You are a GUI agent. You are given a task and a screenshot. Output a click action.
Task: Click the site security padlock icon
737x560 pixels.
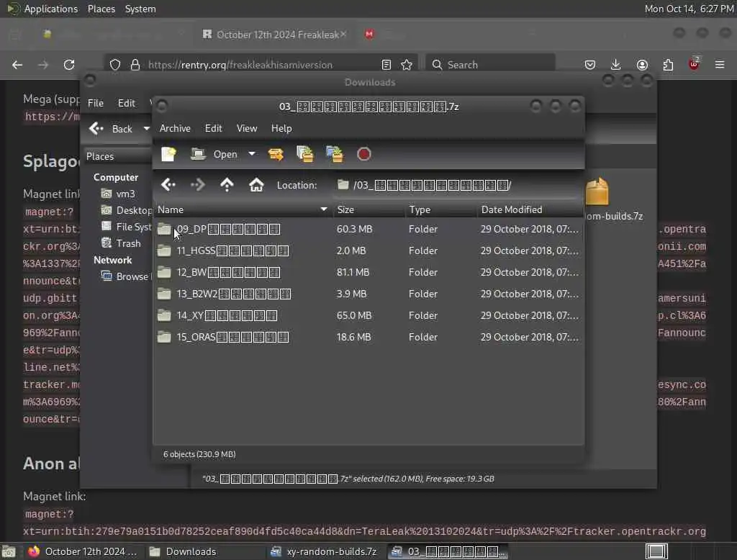(135, 65)
